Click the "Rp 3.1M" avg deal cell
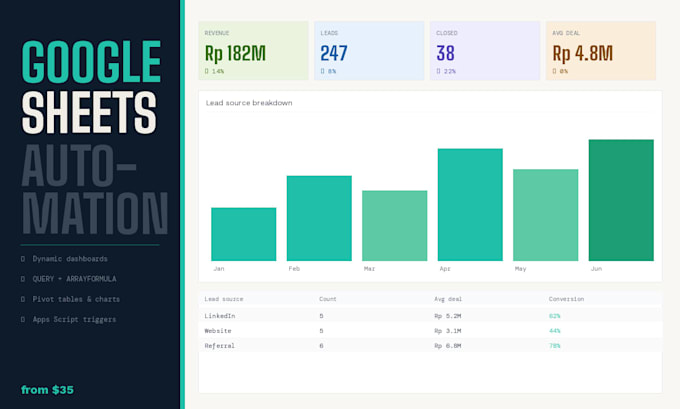This screenshot has height=409, width=680. coord(448,331)
